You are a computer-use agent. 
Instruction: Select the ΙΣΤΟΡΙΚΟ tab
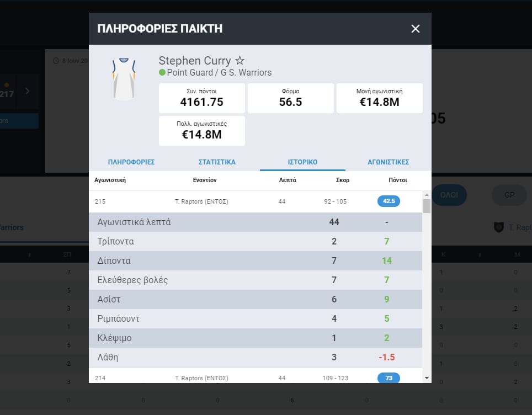point(302,162)
